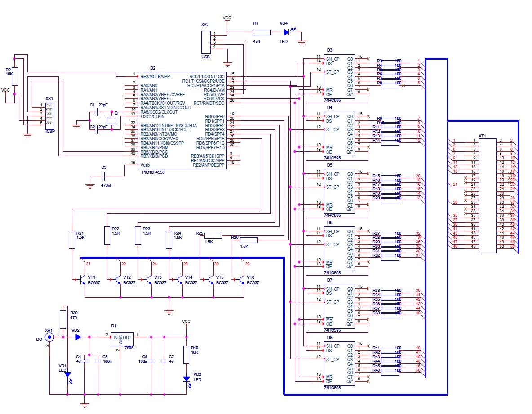Click the C1 22pF capacitor symbol
Viewport: 532px width, 414px height.
point(96,112)
